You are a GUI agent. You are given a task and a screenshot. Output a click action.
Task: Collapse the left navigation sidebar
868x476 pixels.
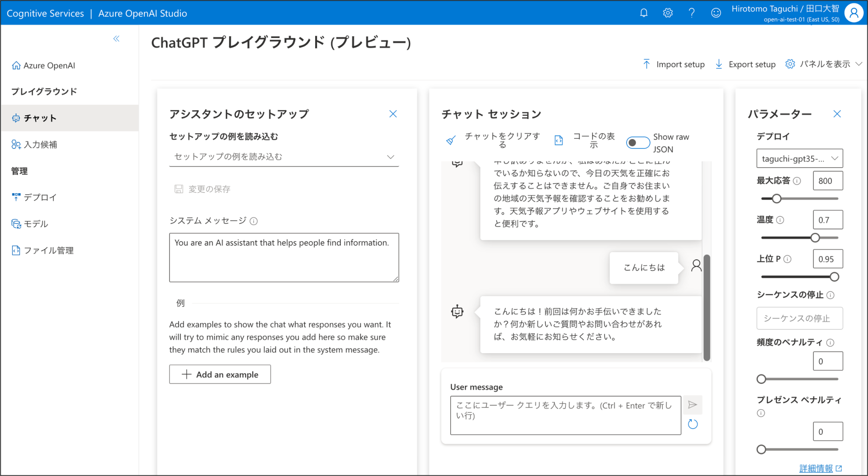click(116, 39)
